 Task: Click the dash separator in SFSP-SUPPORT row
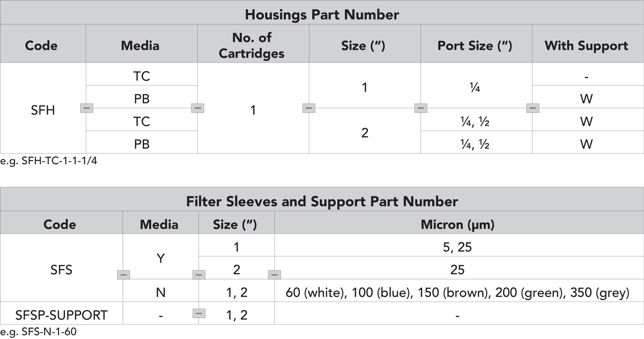point(199,313)
